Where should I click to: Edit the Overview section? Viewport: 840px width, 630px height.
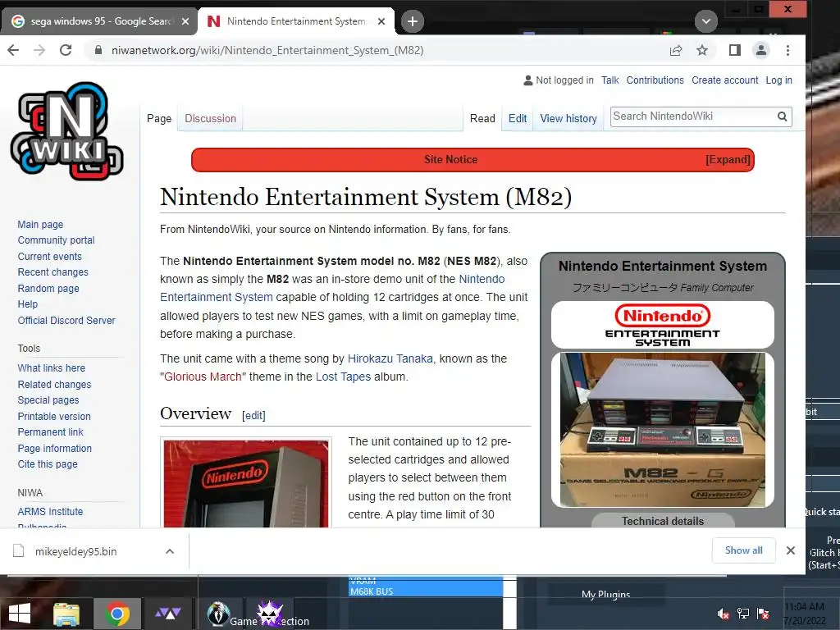click(x=253, y=415)
